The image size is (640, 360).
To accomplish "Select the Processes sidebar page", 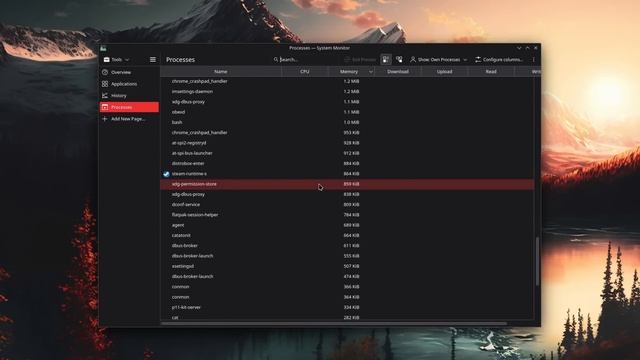I will pos(129,107).
